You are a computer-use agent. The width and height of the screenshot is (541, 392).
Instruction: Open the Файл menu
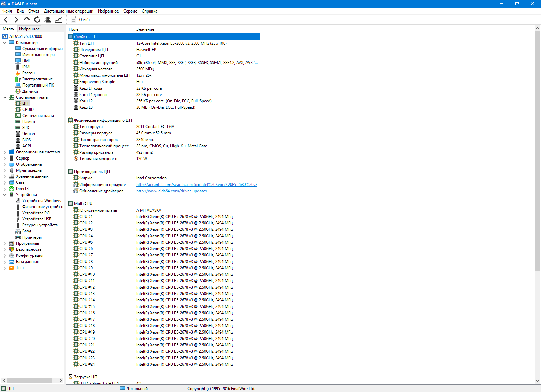tap(7, 11)
